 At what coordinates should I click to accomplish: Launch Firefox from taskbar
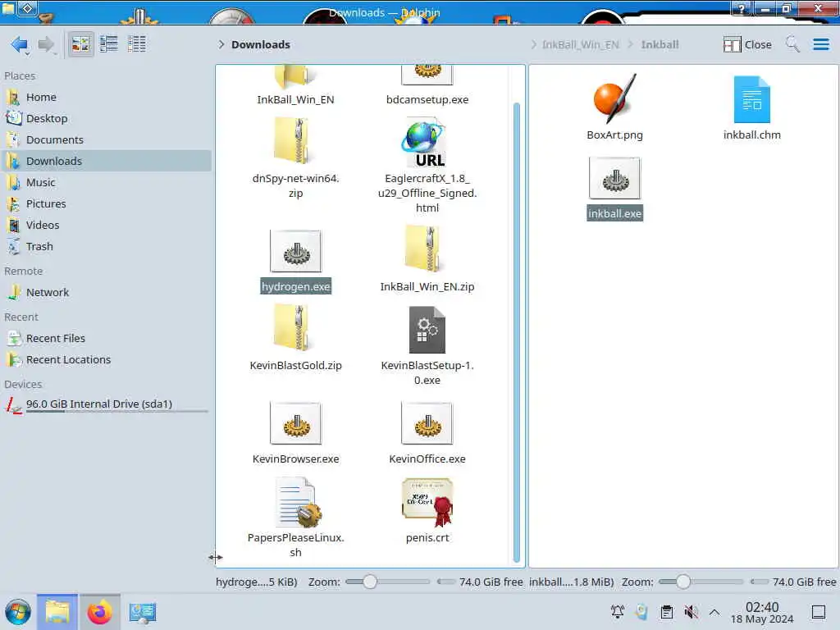(99, 612)
